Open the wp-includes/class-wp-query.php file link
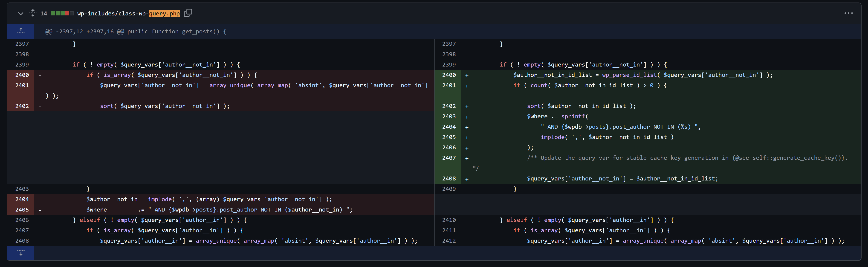Screen dimensions: 868x267 [128, 14]
